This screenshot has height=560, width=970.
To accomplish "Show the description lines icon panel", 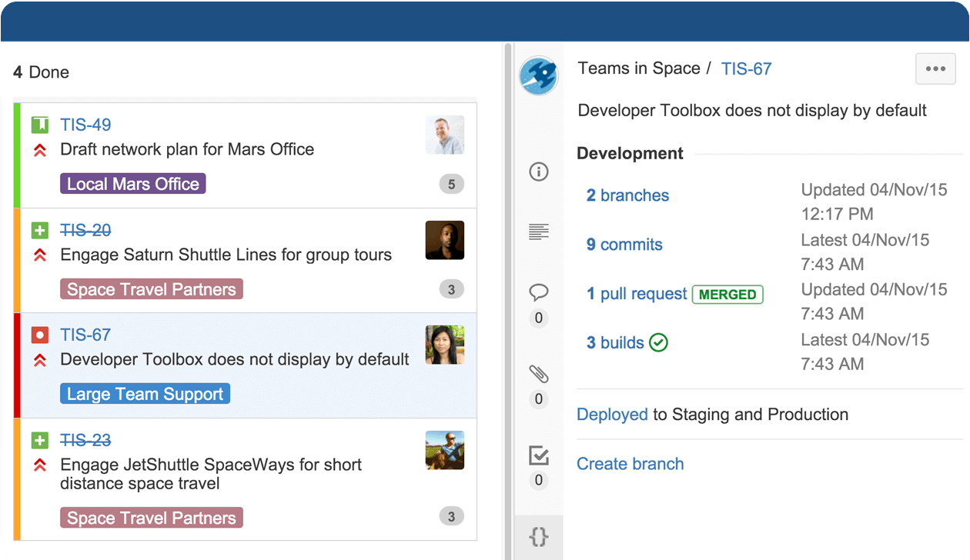I will (x=539, y=232).
